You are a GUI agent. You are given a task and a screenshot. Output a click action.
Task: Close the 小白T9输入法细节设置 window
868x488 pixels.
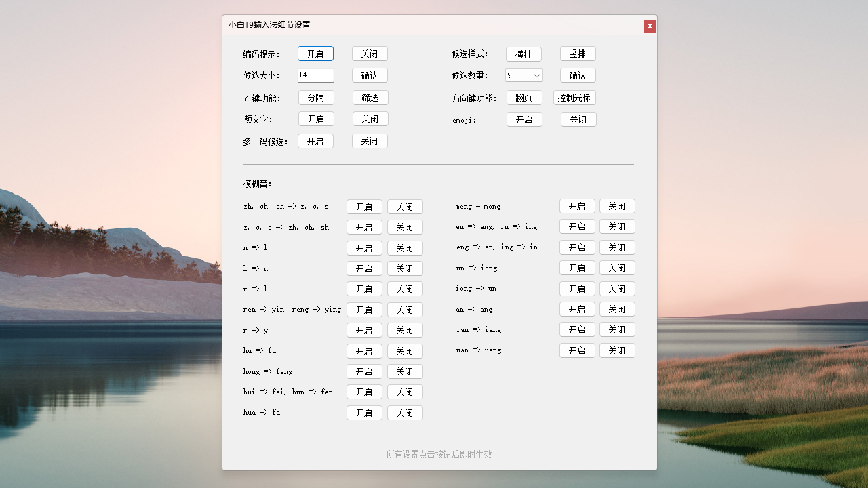pos(650,26)
